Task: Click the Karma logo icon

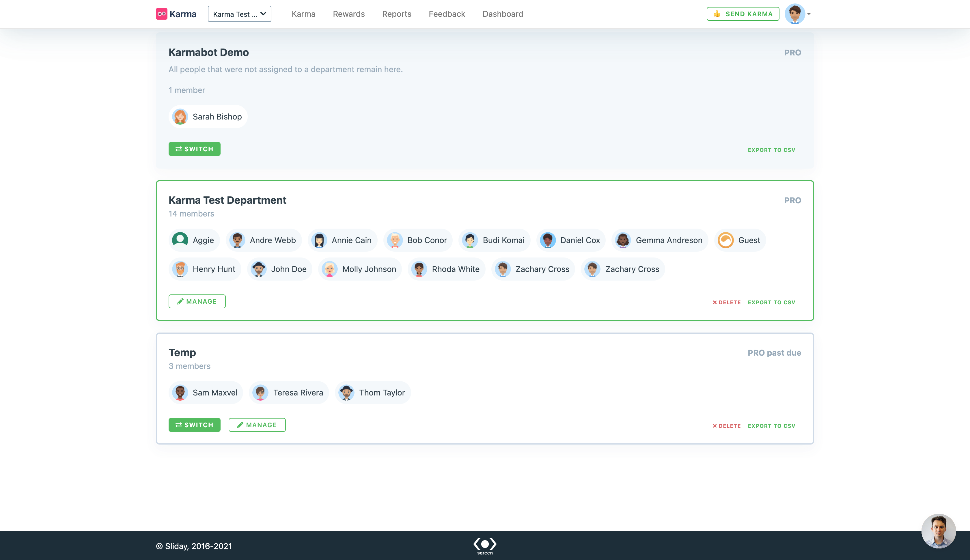Action: pos(161,14)
